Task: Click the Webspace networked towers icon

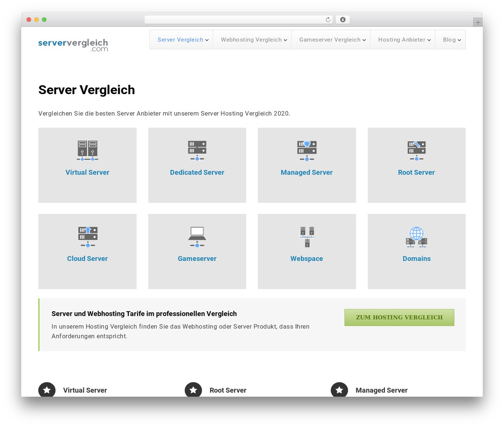Action: (307, 237)
